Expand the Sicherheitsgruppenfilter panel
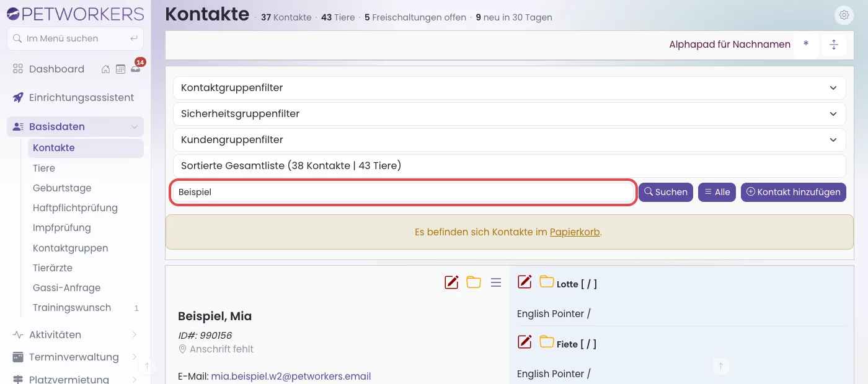868x384 pixels. click(509, 114)
